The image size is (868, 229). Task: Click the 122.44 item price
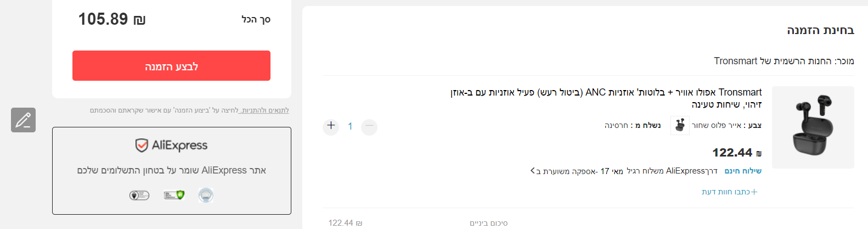point(732,153)
